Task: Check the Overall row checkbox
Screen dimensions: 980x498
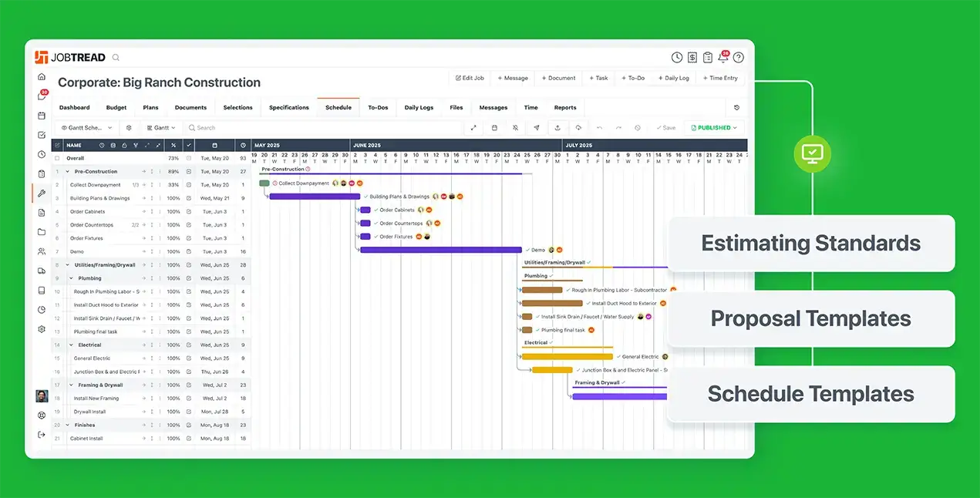Action: tap(57, 158)
